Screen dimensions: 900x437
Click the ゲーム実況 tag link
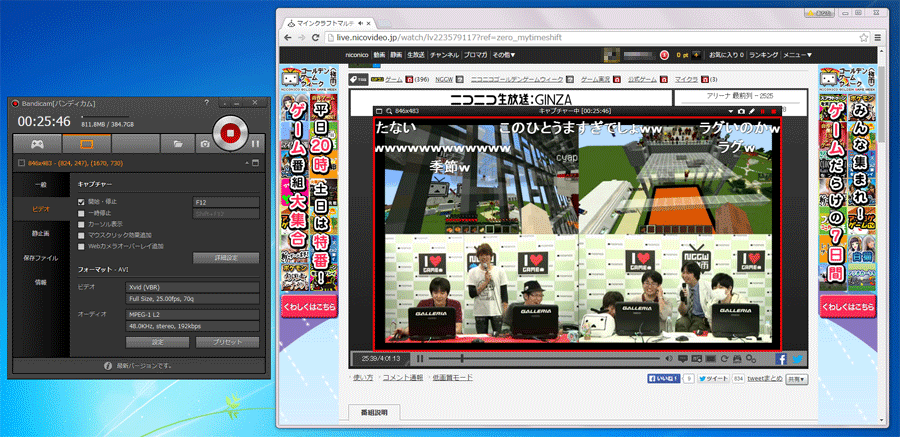coord(596,79)
